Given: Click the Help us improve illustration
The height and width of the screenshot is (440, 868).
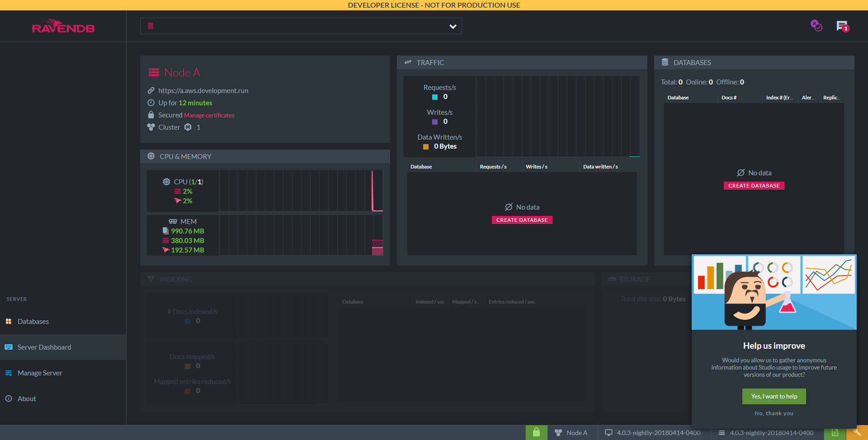Looking at the screenshot, I should 774,292.
